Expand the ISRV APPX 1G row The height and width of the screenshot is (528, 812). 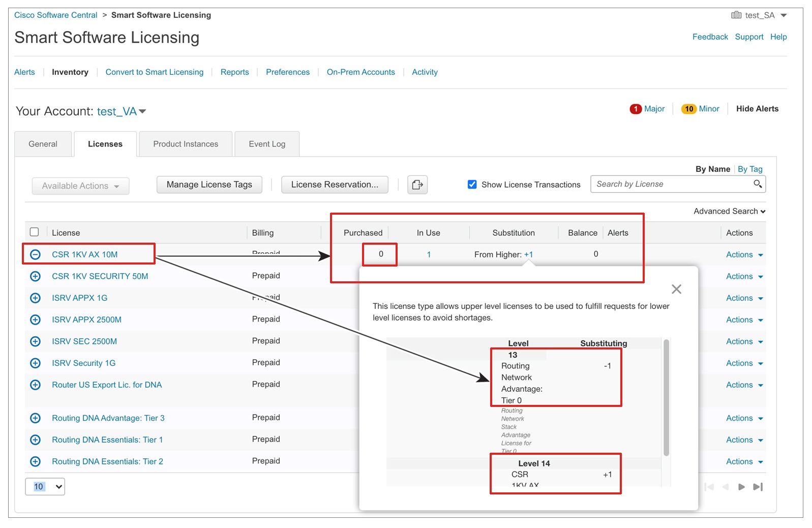[x=35, y=298]
